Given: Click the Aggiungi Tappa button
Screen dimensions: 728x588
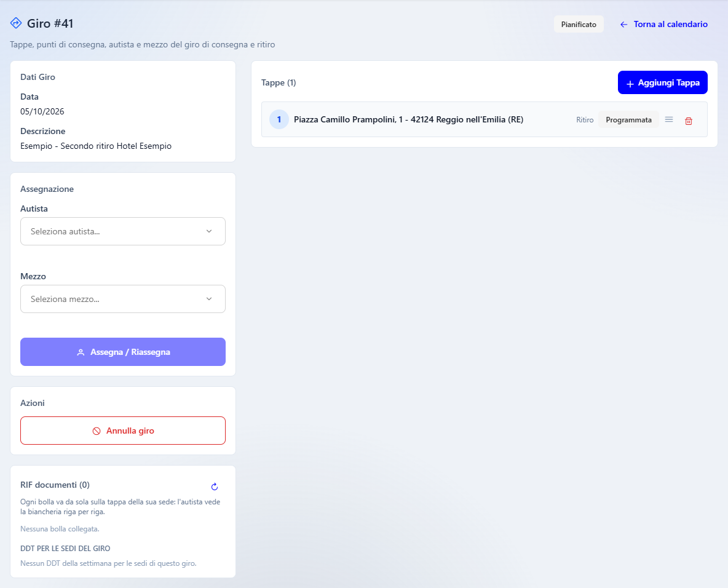Looking at the screenshot, I should click(x=663, y=82).
